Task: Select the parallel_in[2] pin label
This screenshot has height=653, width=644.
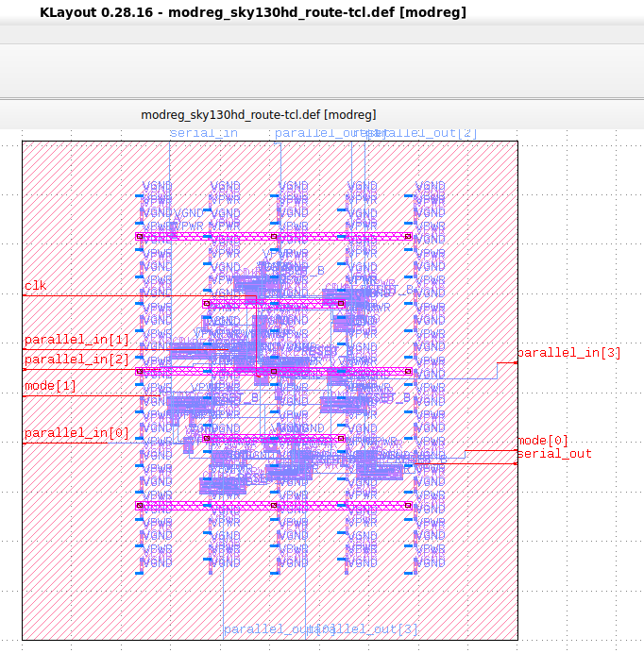Action: click(x=76, y=360)
